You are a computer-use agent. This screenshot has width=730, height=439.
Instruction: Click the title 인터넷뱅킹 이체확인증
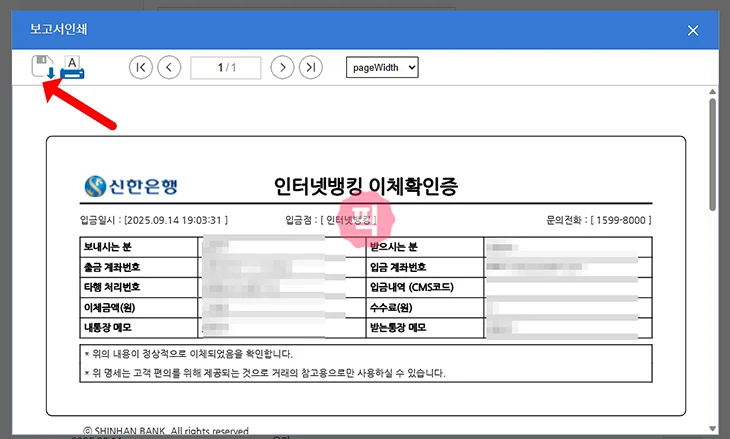point(365,186)
